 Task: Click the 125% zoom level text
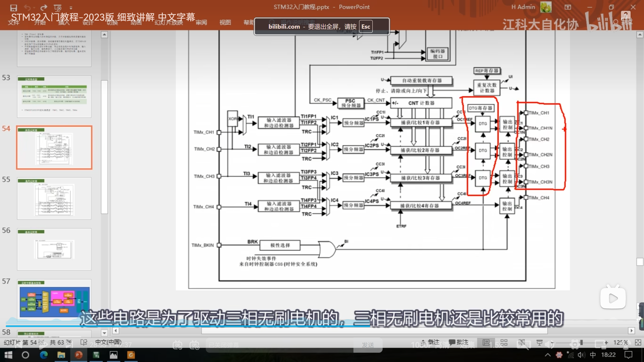tap(620, 342)
